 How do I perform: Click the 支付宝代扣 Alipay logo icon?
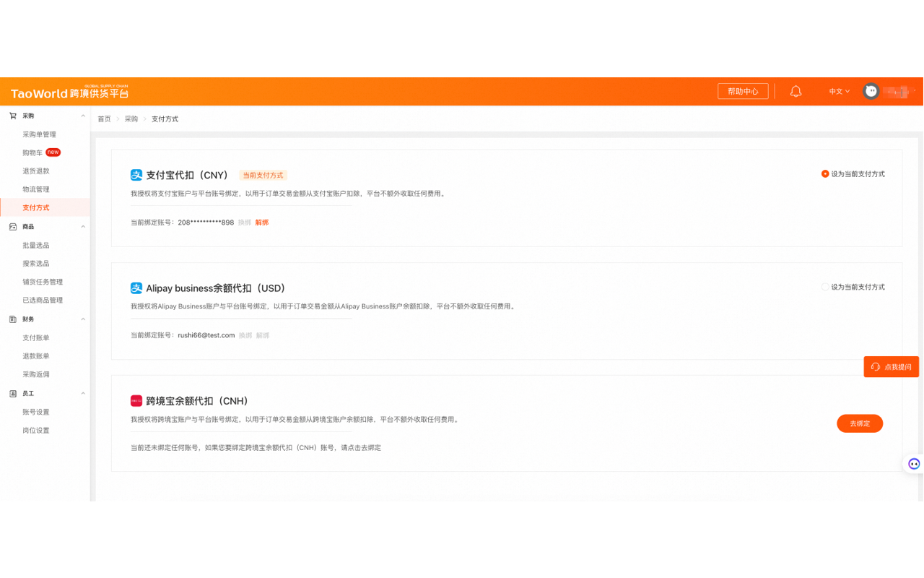[136, 175]
